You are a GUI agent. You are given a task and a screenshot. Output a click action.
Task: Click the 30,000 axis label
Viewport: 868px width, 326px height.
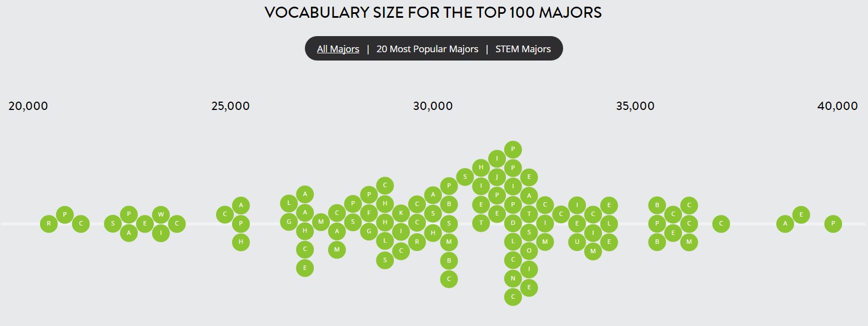(433, 106)
